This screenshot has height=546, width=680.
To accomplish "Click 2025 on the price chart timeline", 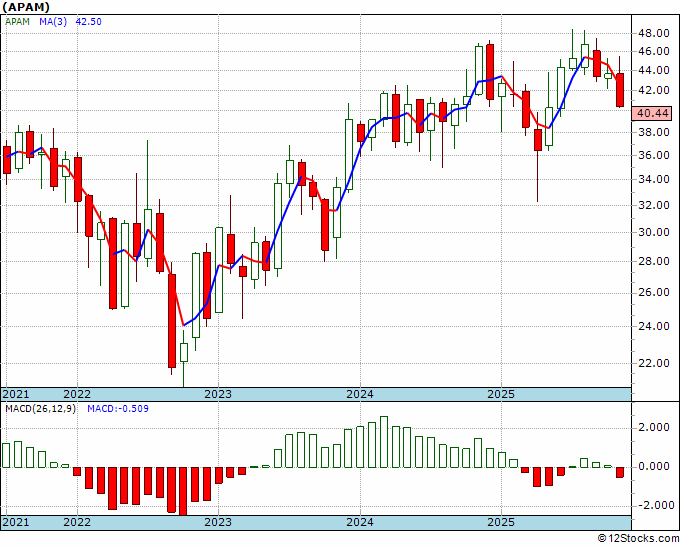I will pyautogui.click(x=501, y=394).
